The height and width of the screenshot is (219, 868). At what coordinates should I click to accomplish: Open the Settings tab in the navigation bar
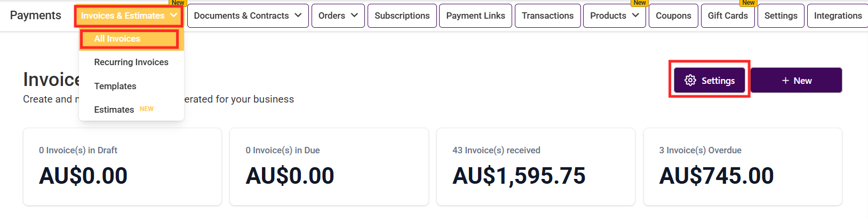(x=781, y=15)
